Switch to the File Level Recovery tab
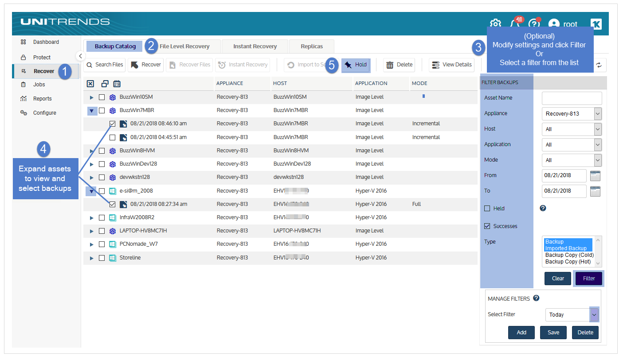The height and width of the screenshot is (364, 627). click(184, 46)
